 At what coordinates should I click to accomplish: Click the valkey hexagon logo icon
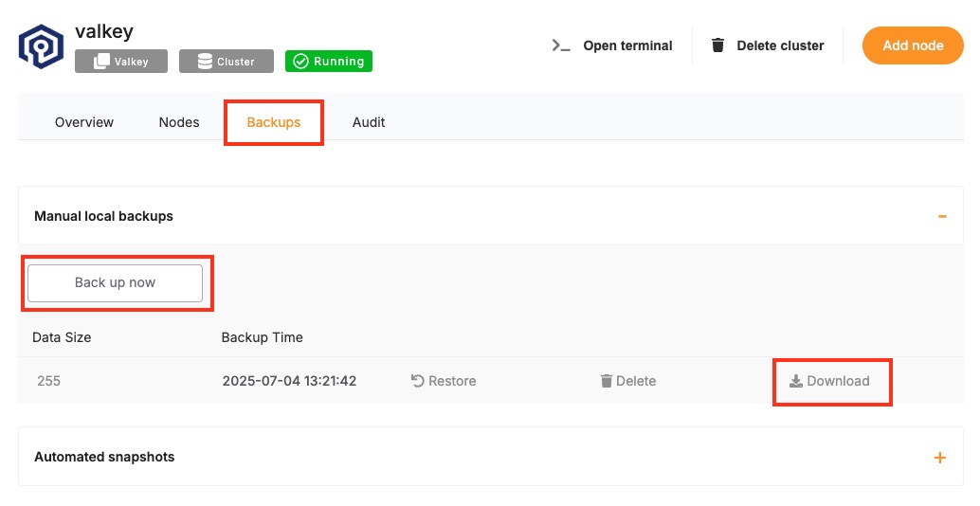click(x=41, y=47)
